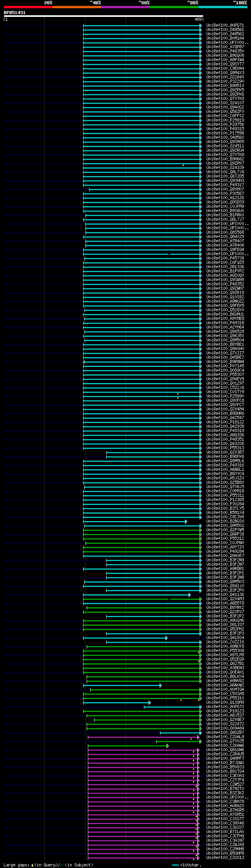Select the UniRef100_B3Z3K2 label
This screenshot has width=251, height=868.
point(225,793)
